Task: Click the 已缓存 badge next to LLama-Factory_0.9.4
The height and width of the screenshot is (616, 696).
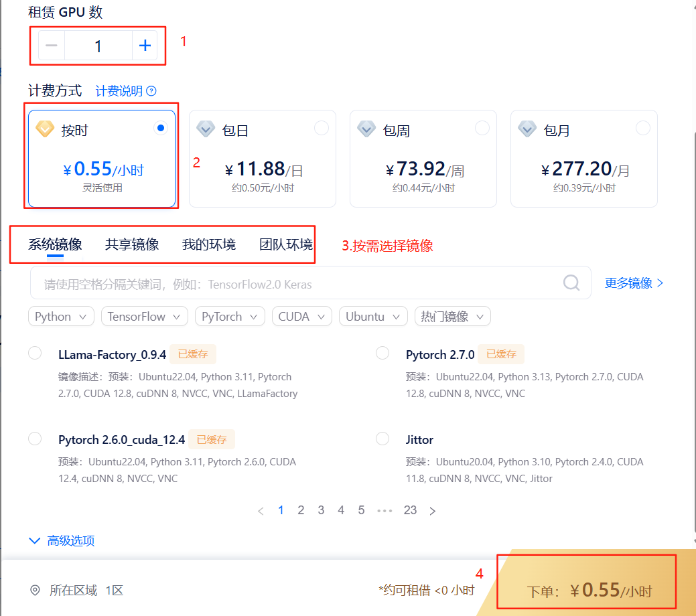Action: coord(193,354)
